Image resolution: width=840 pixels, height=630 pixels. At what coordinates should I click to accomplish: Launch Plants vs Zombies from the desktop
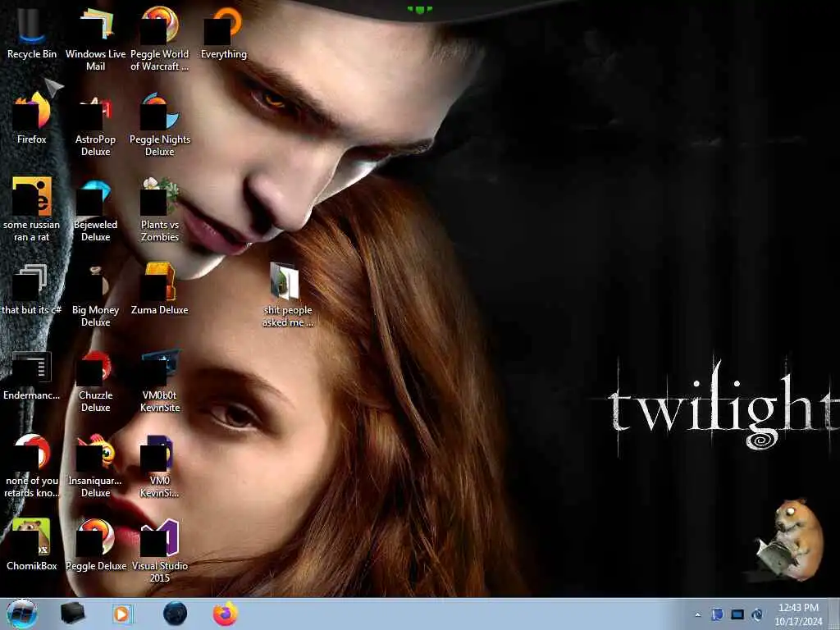pos(160,209)
